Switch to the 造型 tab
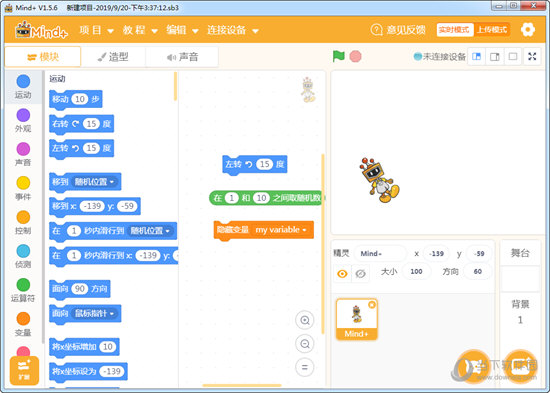This screenshot has width=550, height=393. 113,57
